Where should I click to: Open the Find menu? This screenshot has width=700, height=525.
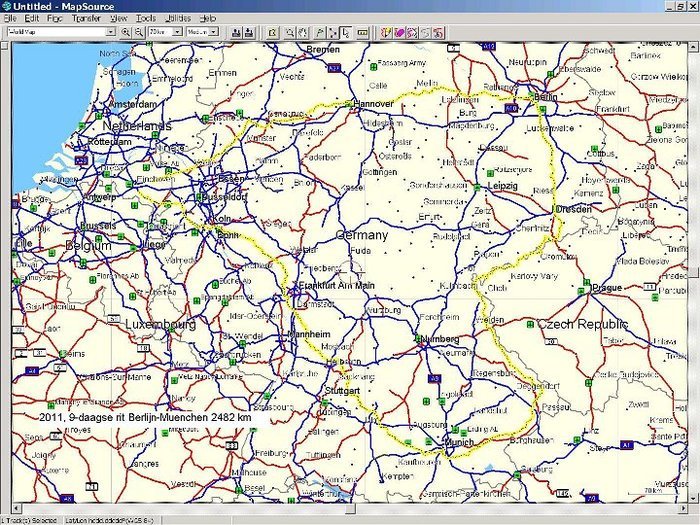[54, 19]
